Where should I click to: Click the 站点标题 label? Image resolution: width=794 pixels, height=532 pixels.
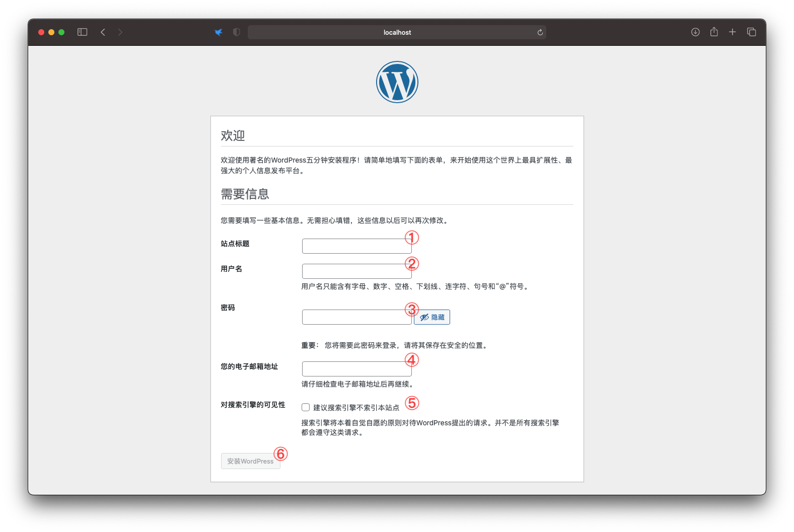click(x=235, y=244)
